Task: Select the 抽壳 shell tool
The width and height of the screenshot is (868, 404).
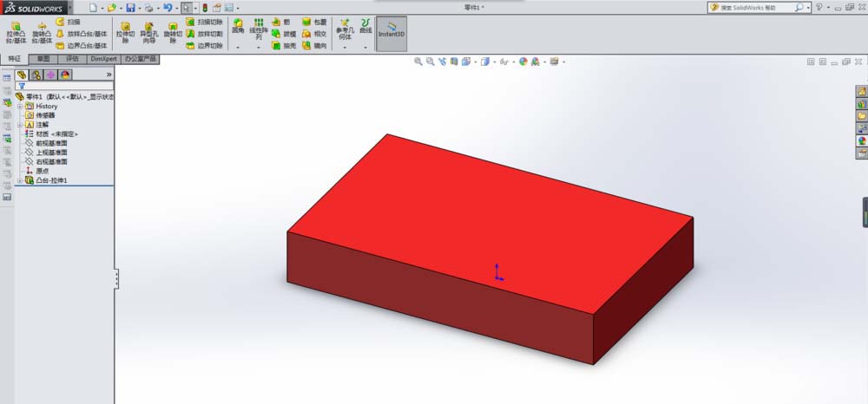Action: tap(284, 45)
